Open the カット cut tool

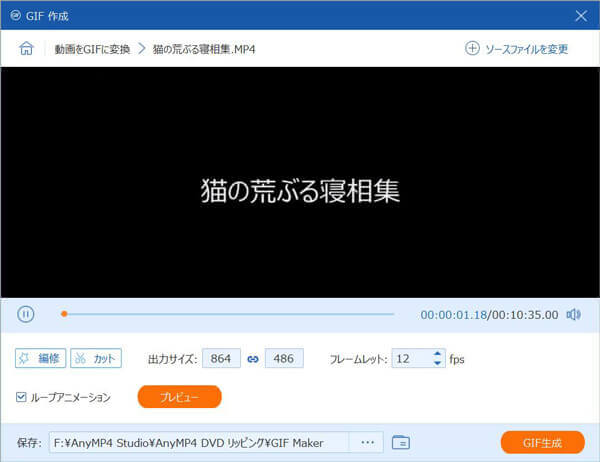tap(96, 358)
